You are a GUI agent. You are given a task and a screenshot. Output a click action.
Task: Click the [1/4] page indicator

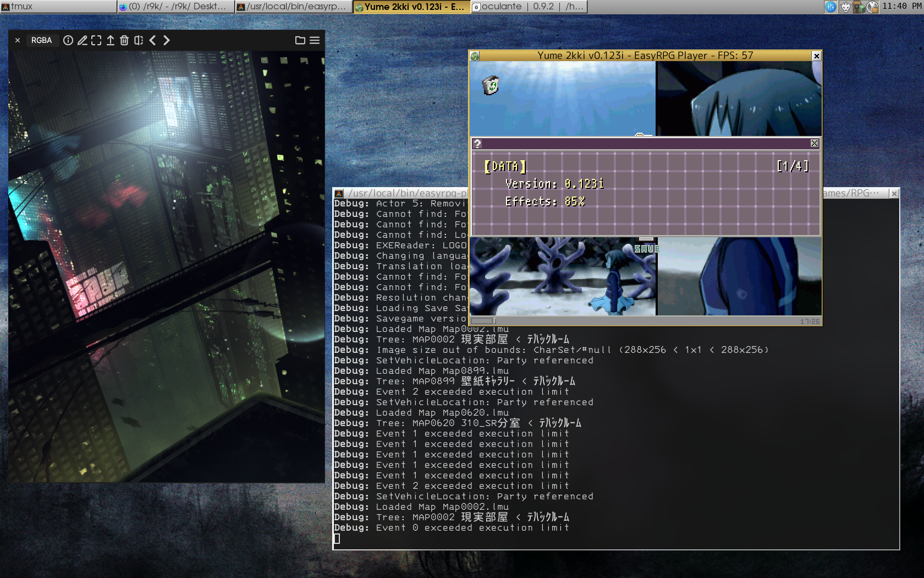[x=793, y=166]
